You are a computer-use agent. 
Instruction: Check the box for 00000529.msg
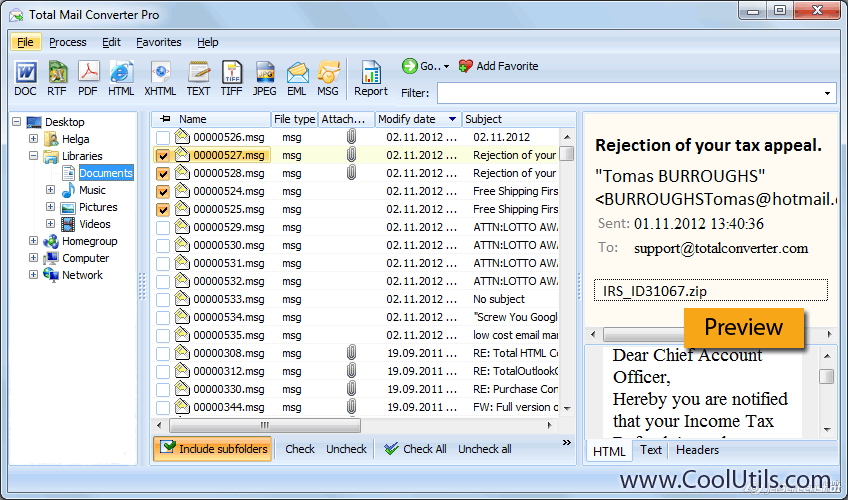click(163, 228)
